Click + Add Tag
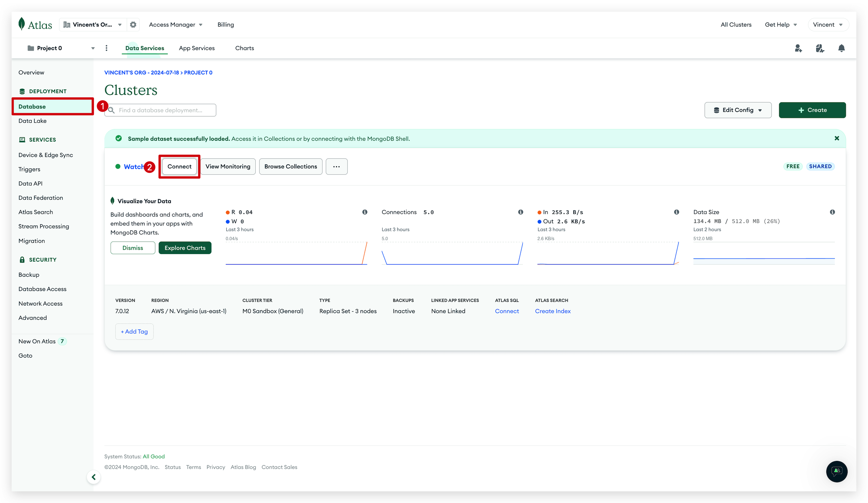 coord(134,331)
